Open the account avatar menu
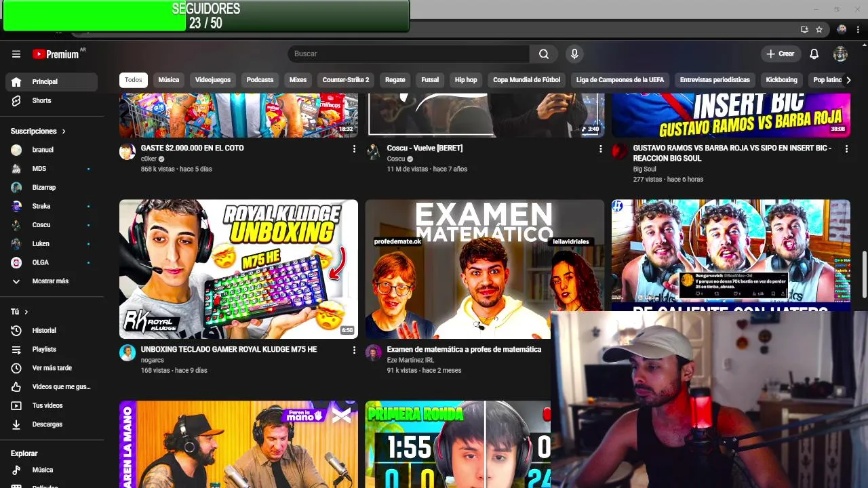Screen dimensions: 868x488 [840, 54]
